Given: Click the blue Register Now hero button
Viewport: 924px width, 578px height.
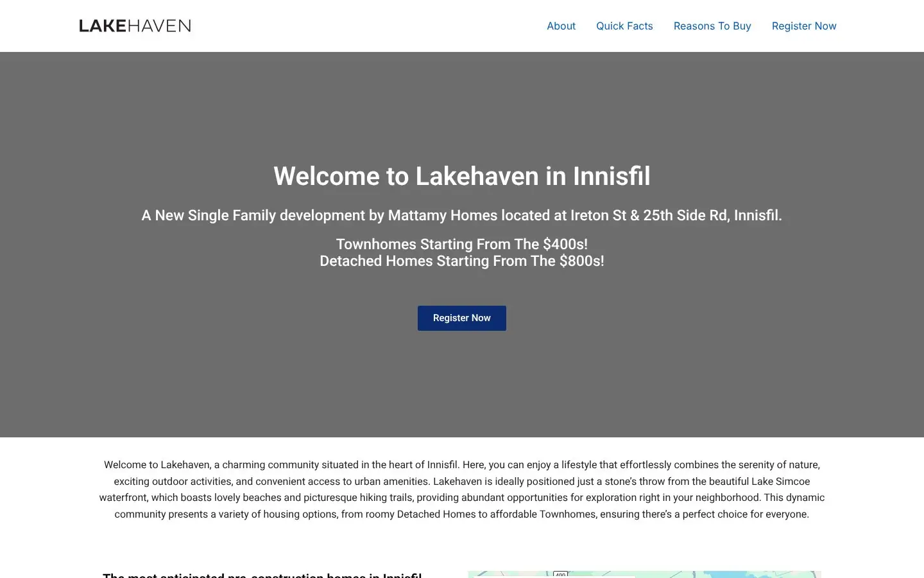Looking at the screenshot, I should pyautogui.click(x=462, y=318).
